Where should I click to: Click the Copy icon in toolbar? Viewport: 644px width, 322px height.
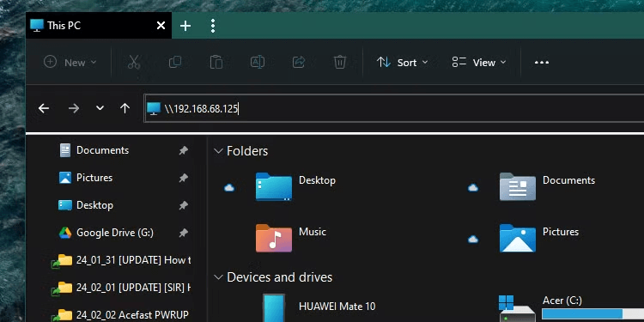point(175,63)
